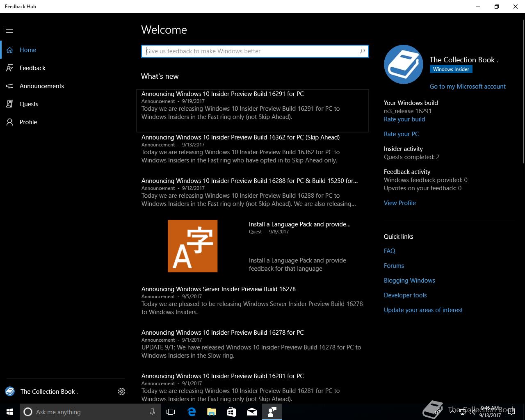Click the language pack quest thumbnail
525x420 pixels.
[192, 246]
